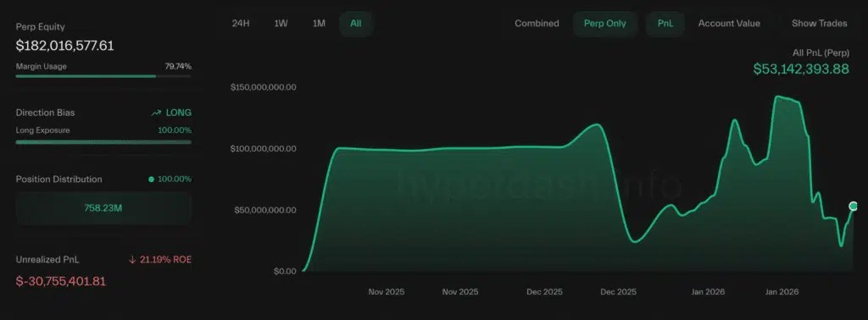
Task: Click the Margin Usage progress bar
Action: click(x=103, y=76)
